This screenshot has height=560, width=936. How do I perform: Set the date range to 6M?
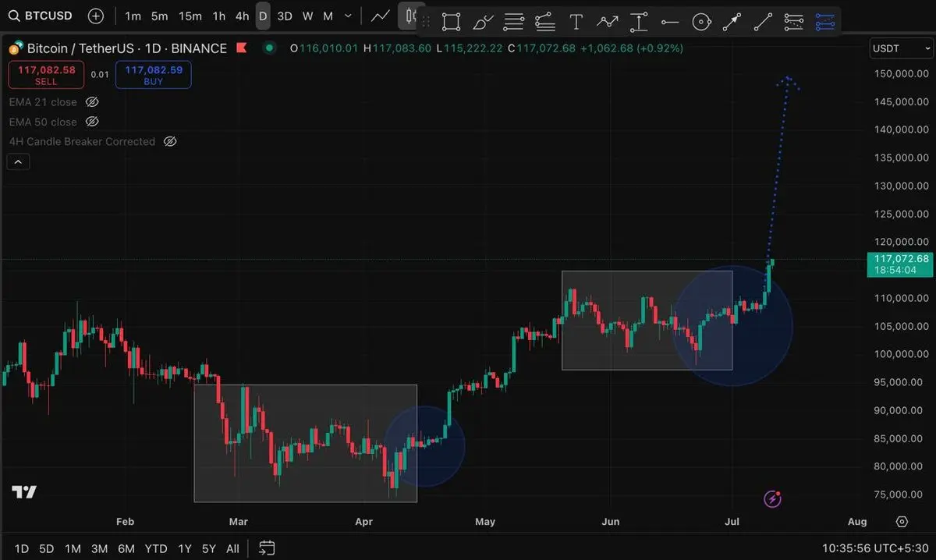pos(126,548)
